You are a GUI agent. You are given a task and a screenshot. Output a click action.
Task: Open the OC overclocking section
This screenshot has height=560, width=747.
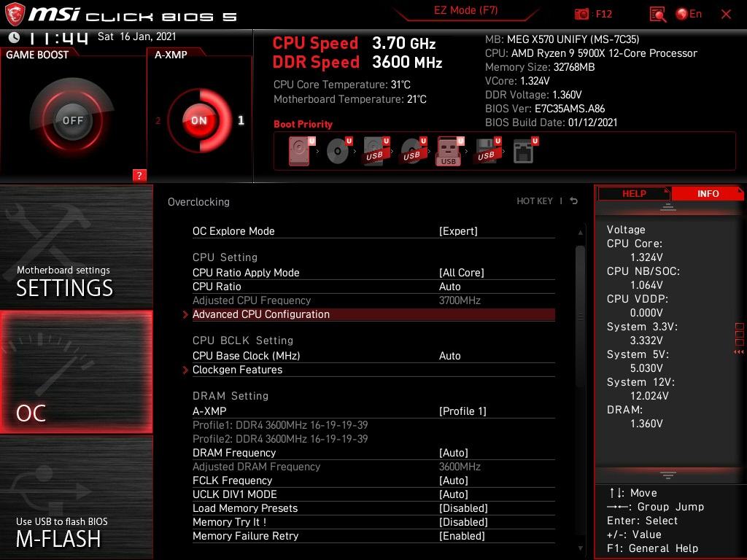[x=76, y=373]
